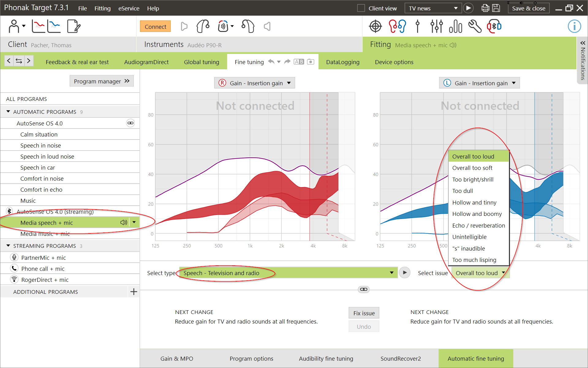
Task: Open the eService menu
Action: point(129,8)
